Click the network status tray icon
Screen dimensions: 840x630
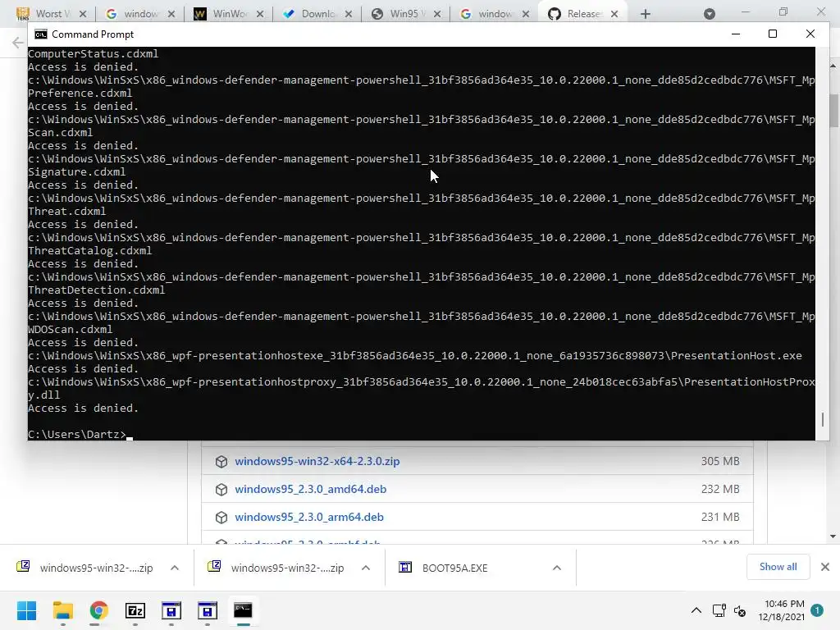[x=719, y=610]
